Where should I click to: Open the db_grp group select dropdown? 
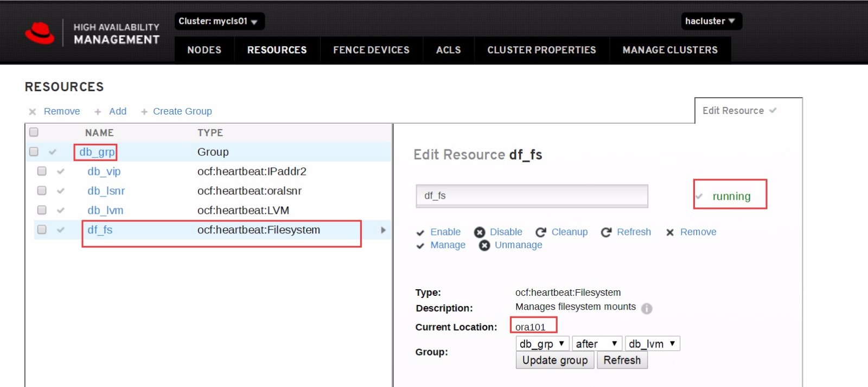click(x=542, y=344)
